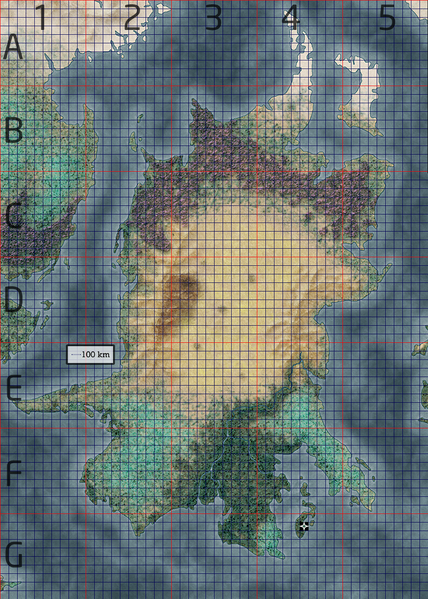Image resolution: width=428 pixels, height=599 pixels.
Task: Click the column label "2"
Action: (x=132, y=18)
